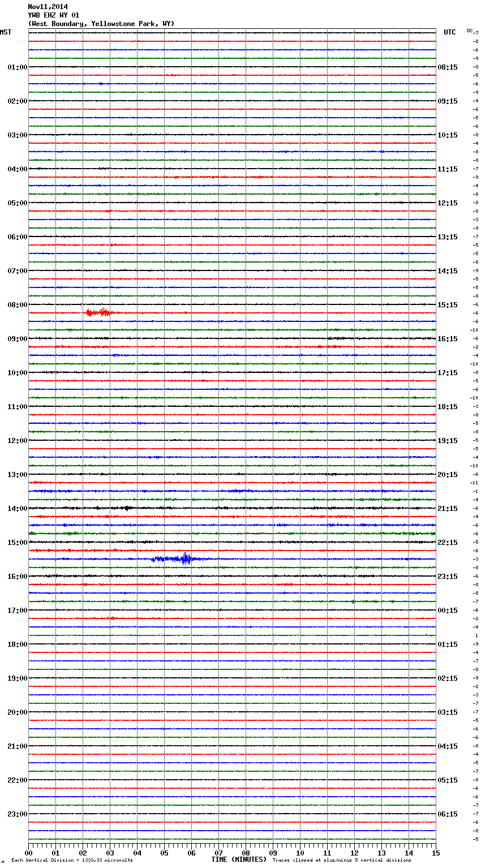Click the 06:00 MST time label
This screenshot has width=481, height=868.
18,237
